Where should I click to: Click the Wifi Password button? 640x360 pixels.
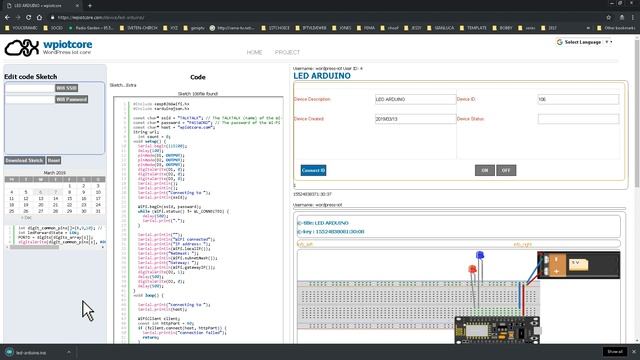[x=71, y=99]
